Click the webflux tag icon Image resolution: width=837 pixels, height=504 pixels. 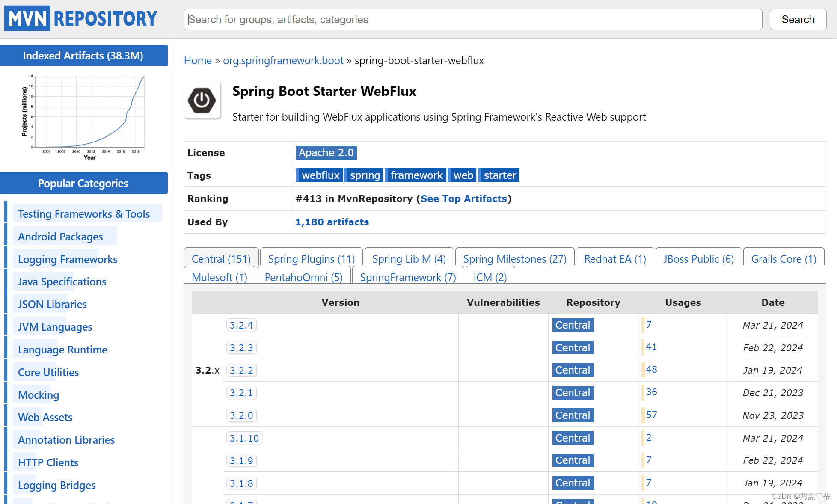click(x=321, y=175)
